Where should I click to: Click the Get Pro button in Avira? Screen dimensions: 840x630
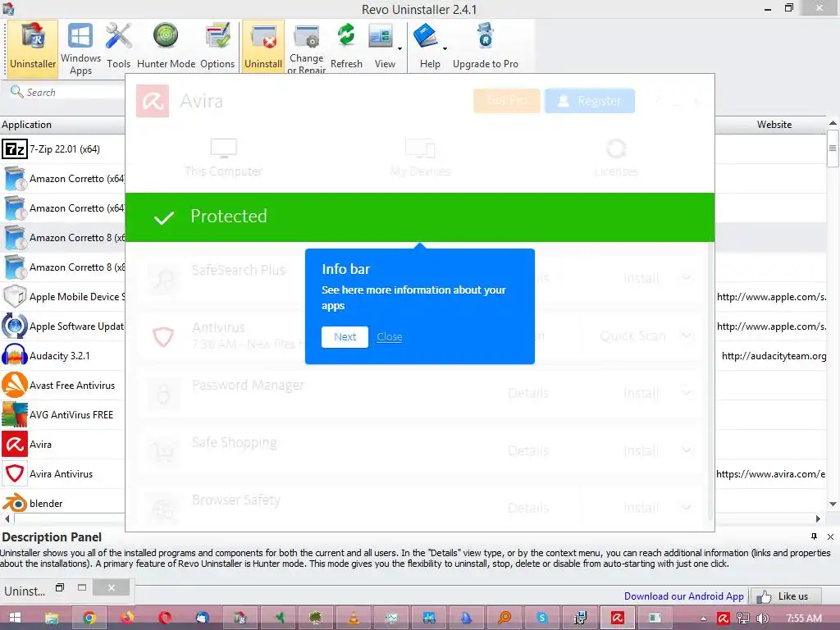point(506,101)
